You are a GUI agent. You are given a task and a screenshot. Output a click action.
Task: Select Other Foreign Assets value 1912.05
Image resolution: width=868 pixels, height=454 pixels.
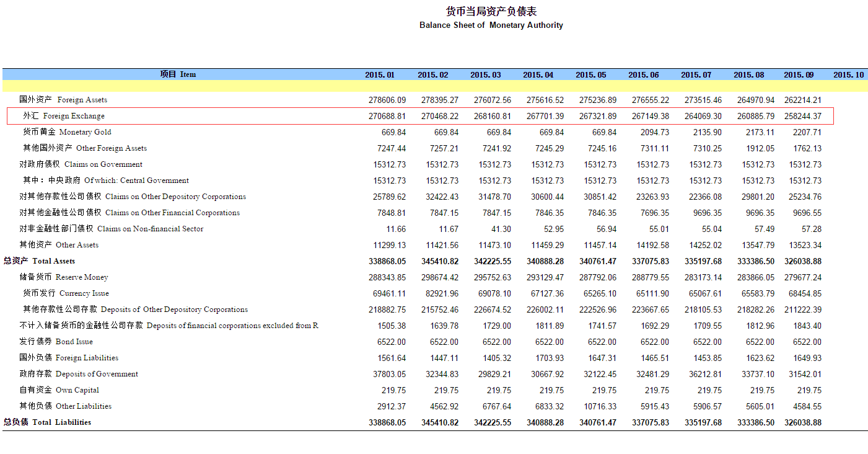pos(760,148)
